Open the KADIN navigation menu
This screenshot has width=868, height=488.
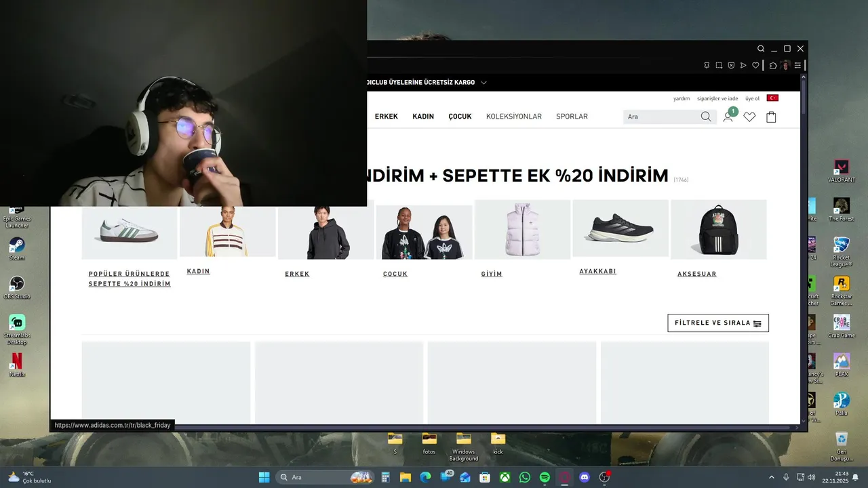pyautogui.click(x=423, y=117)
